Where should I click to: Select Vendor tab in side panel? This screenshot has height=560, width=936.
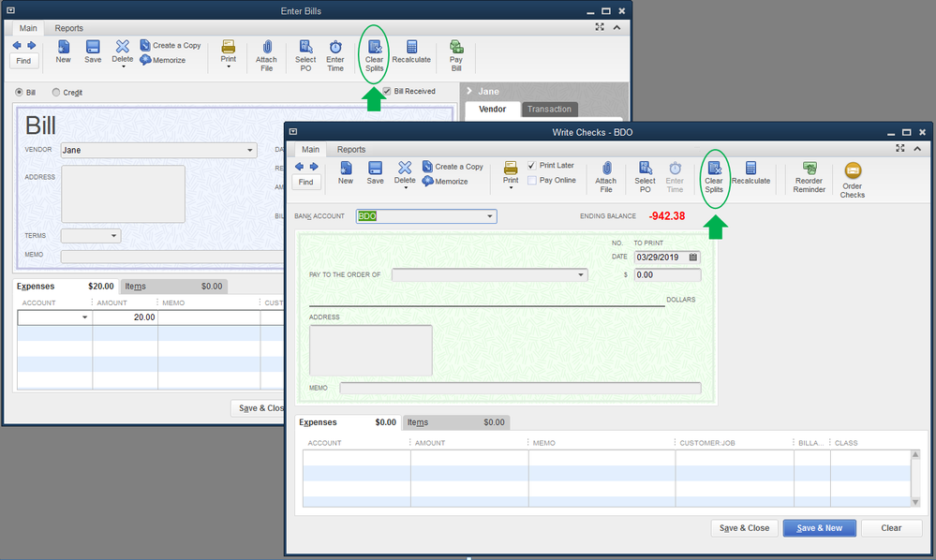pyautogui.click(x=492, y=110)
